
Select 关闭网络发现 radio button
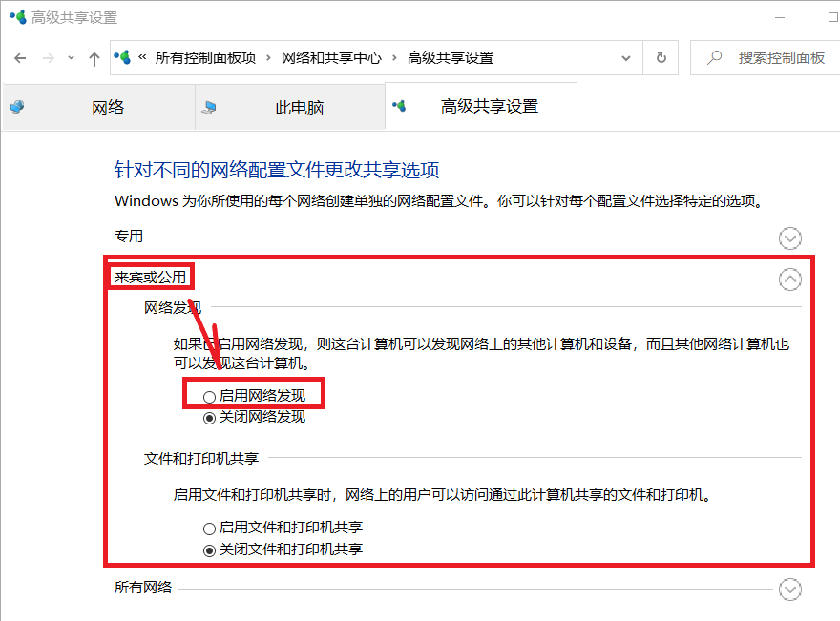coord(209,418)
